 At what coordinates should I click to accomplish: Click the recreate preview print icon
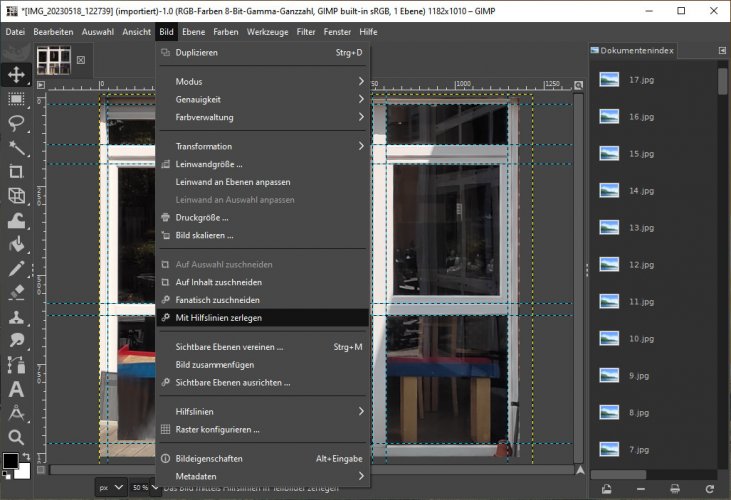(675, 489)
